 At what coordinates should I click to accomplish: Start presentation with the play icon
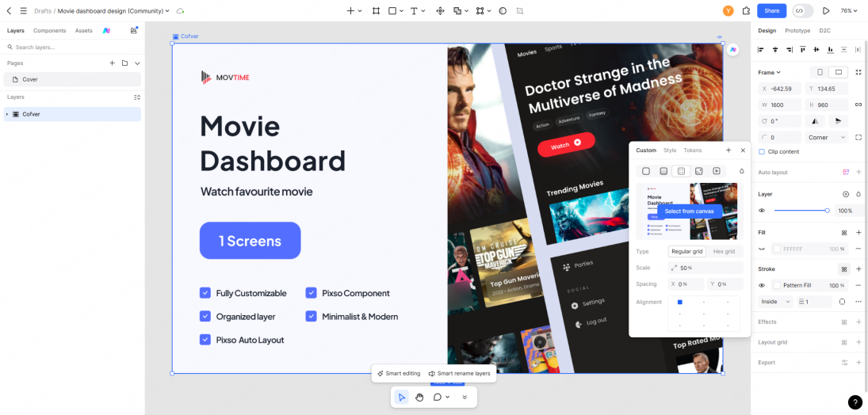point(826,10)
